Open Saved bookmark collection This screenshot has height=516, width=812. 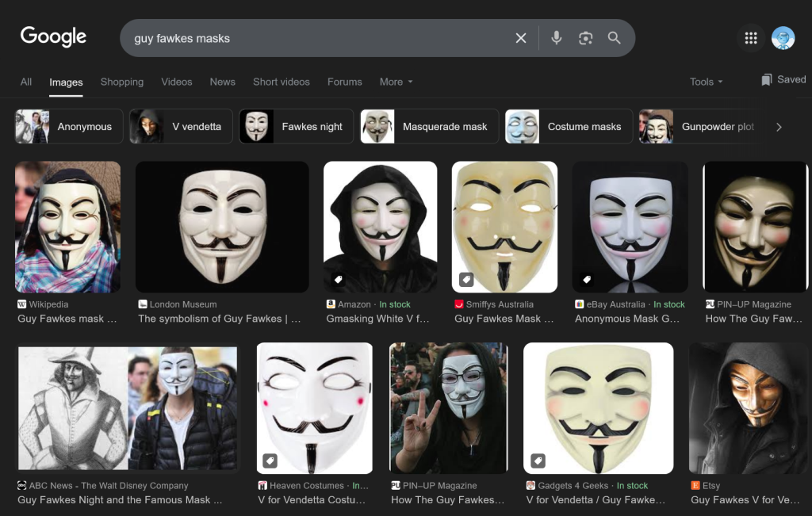pos(783,80)
